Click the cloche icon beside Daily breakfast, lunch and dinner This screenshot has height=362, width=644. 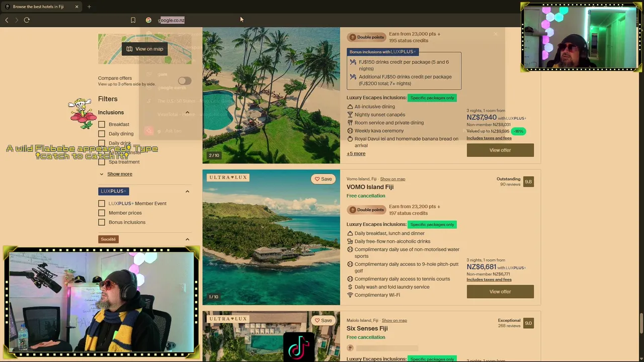350,233
